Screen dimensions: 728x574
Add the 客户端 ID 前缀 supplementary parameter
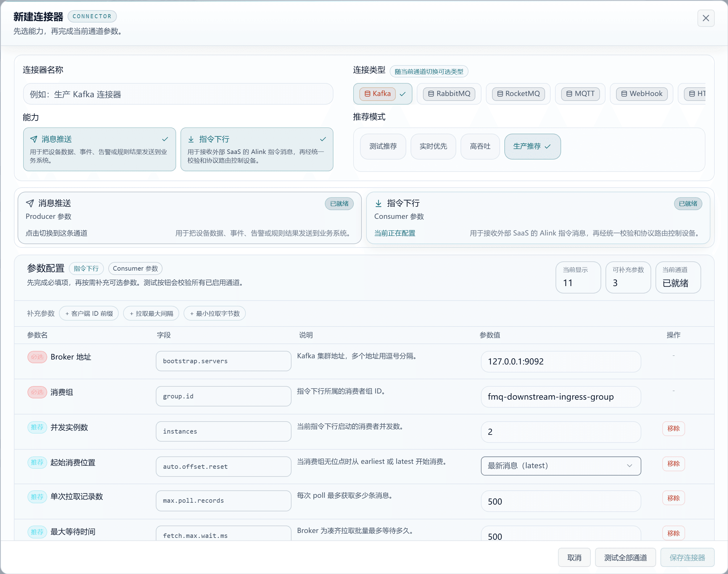[x=89, y=314]
